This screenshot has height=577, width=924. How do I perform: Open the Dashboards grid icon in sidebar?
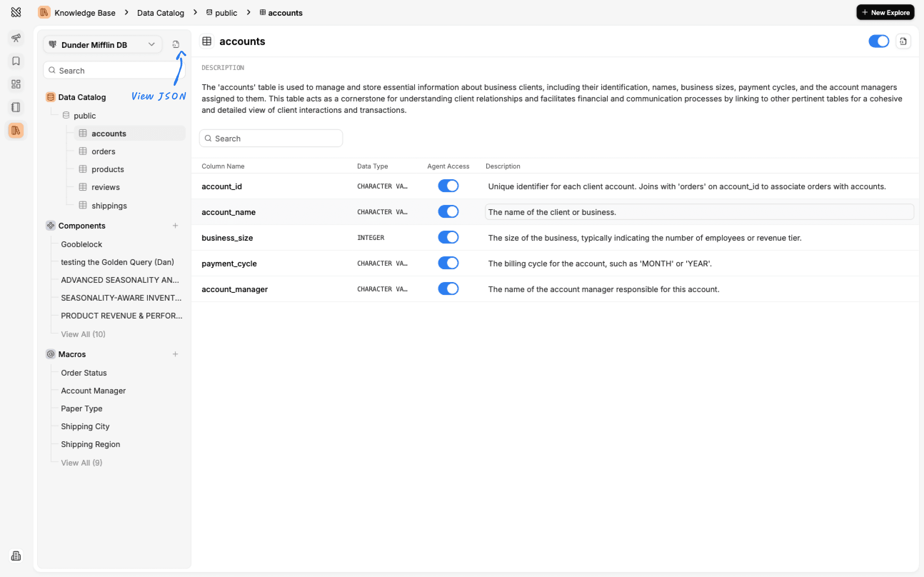click(16, 84)
